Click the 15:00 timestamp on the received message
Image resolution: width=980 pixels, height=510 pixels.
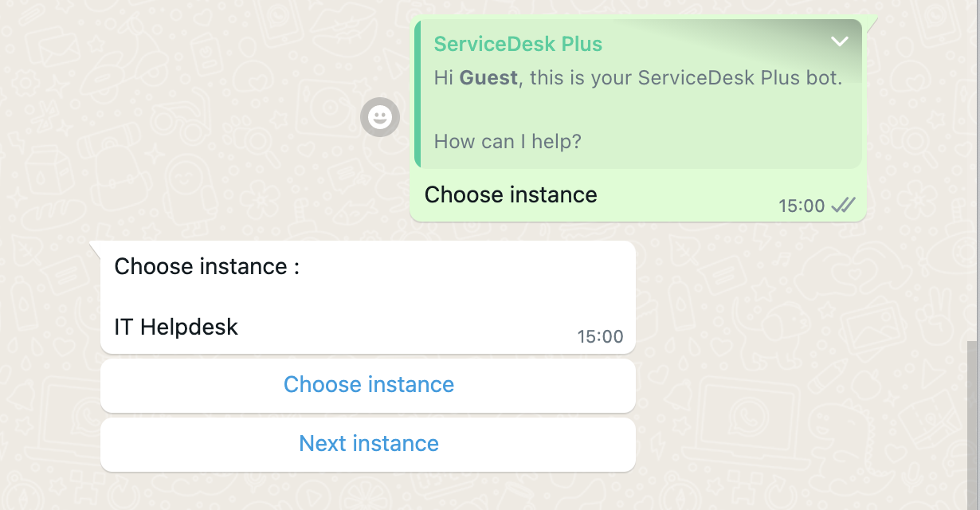pyautogui.click(x=600, y=336)
